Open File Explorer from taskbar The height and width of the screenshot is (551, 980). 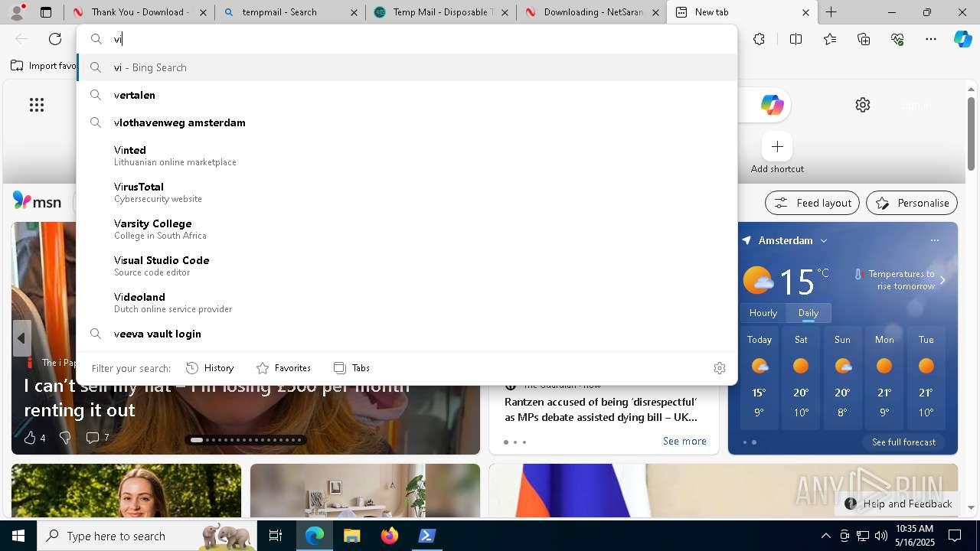click(351, 536)
